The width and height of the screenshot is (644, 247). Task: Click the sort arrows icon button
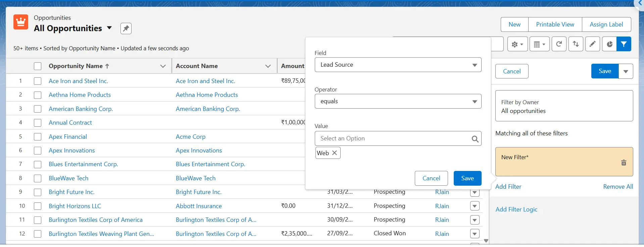576,44
